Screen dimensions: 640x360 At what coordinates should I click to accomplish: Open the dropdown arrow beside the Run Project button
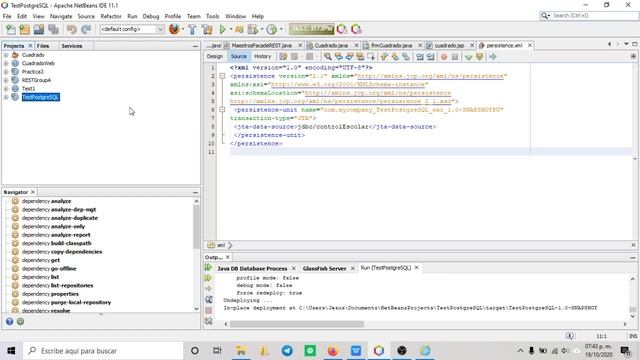(x=231, y=29)
